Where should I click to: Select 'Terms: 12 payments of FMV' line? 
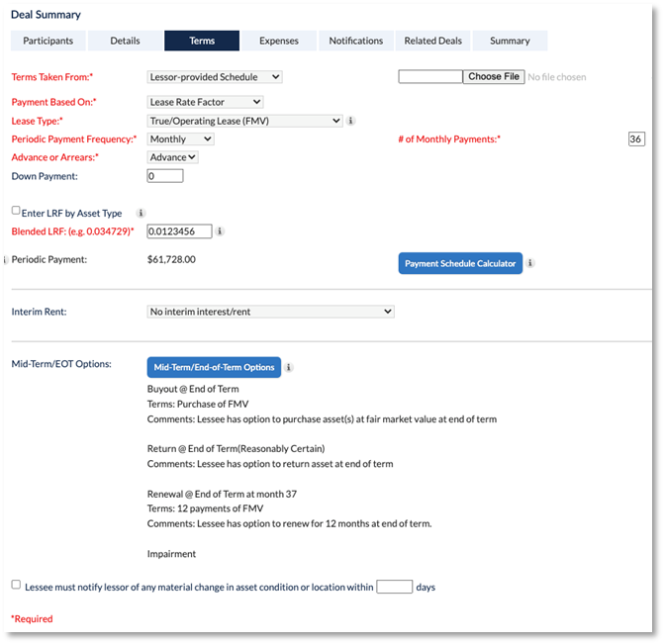pos(206,508)
